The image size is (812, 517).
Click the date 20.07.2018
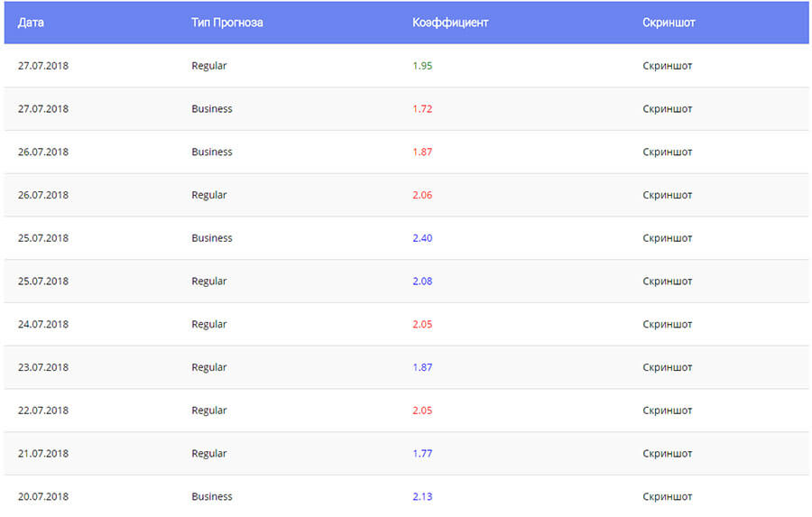click(43, 495)
